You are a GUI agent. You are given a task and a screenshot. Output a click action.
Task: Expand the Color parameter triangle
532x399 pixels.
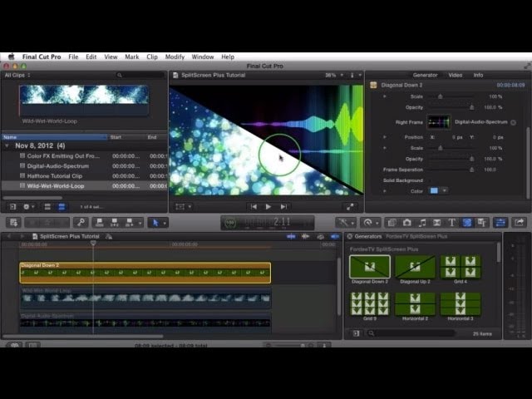(384, 191)
